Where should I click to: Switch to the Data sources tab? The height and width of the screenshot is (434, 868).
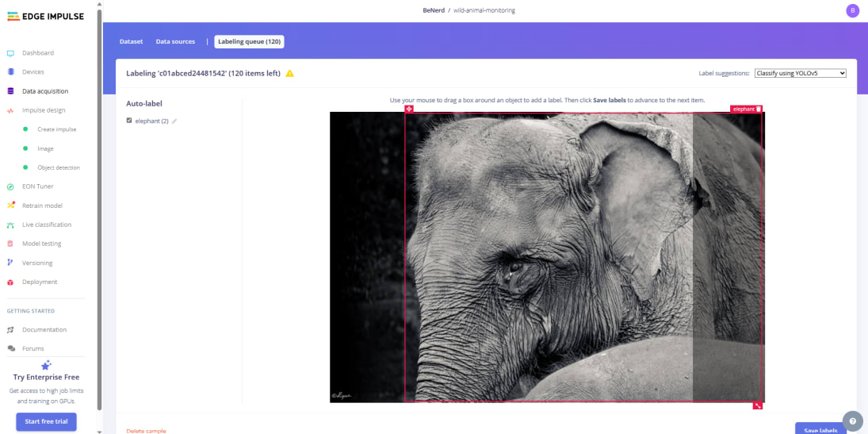(x=175, y=41)
